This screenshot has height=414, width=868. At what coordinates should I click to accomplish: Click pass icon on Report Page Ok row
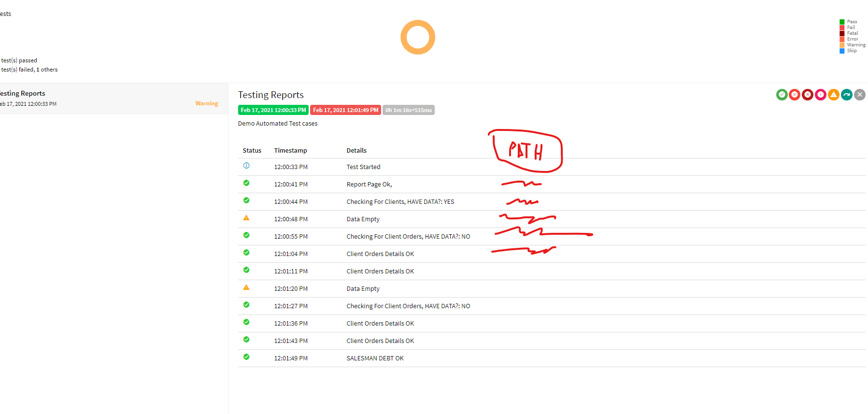point(246,183)
